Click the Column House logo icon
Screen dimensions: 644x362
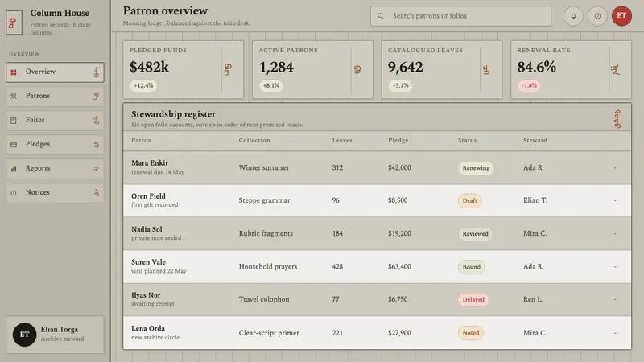coord(14,23)
